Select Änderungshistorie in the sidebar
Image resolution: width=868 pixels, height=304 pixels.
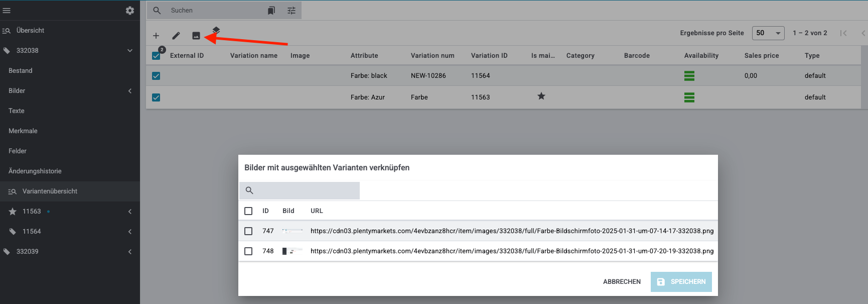pos(35,171)
